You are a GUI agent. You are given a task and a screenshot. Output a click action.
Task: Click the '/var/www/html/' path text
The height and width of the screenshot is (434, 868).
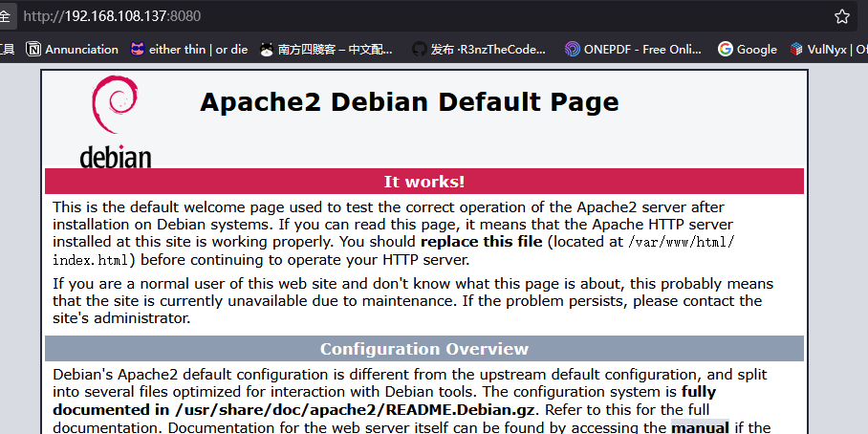[x=682, y=242]
